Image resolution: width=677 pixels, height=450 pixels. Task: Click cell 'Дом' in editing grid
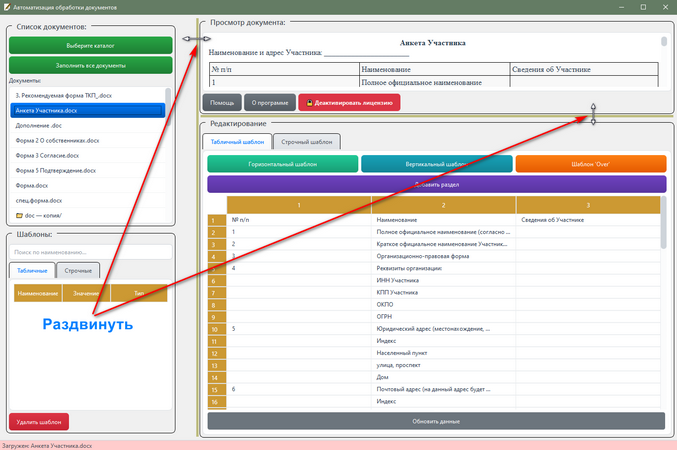pos(443,377)
